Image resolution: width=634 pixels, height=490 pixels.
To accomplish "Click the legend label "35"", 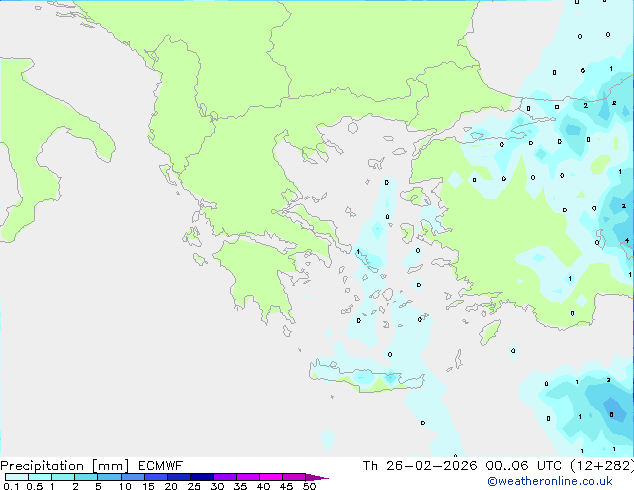I will tap(240, 486).
